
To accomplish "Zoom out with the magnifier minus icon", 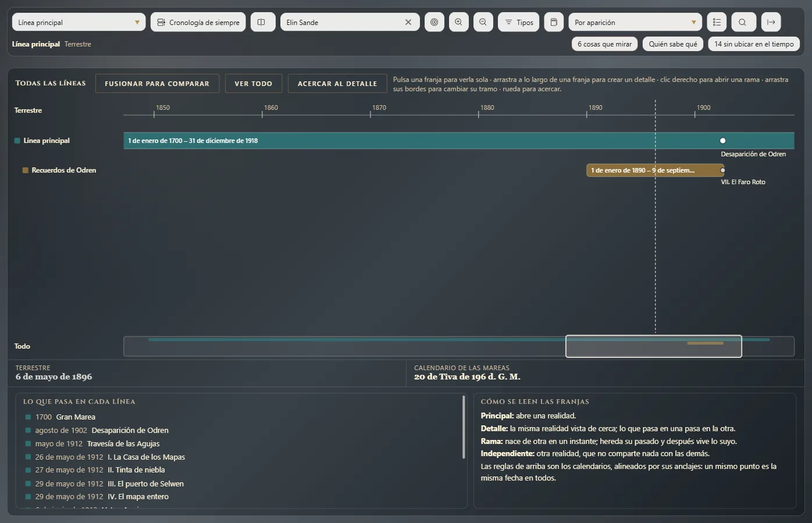I will (x=483, y=22).
